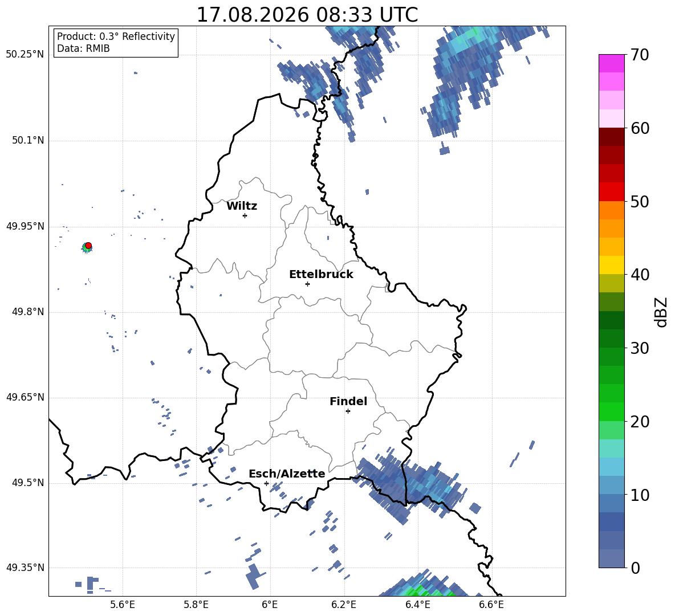Click the product info box reading 0.3° Reflectivity
The image size is (675, 616).
116,42
